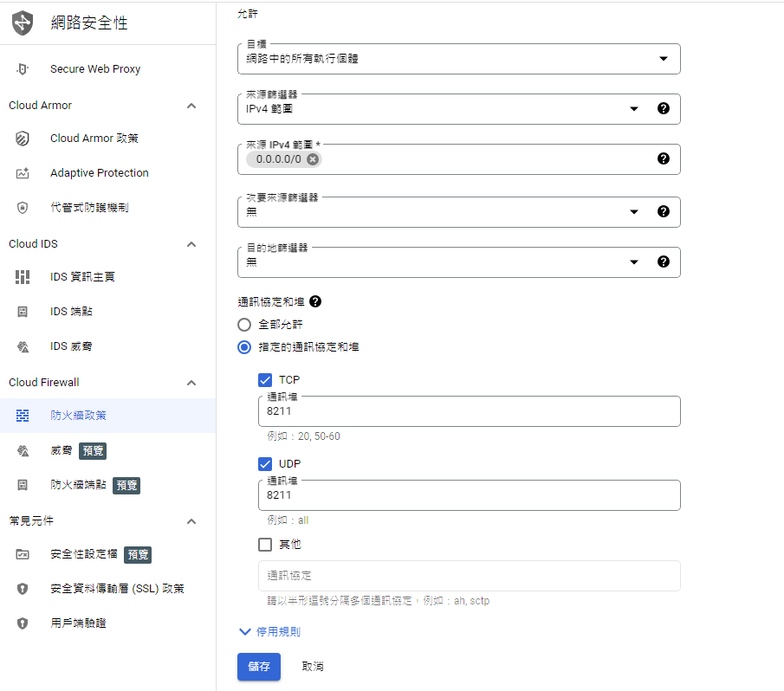Expand the 停用規則 section

pyautogui.click(x=270, y=632)
